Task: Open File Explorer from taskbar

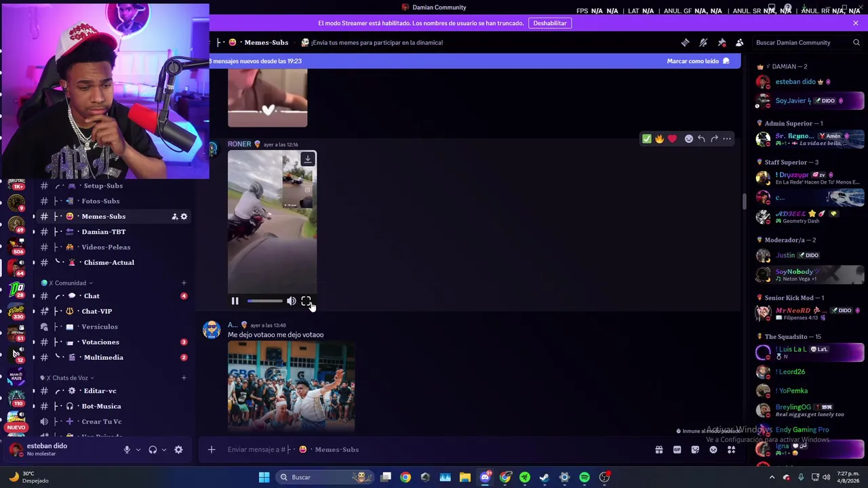Action: pos(465,477)
